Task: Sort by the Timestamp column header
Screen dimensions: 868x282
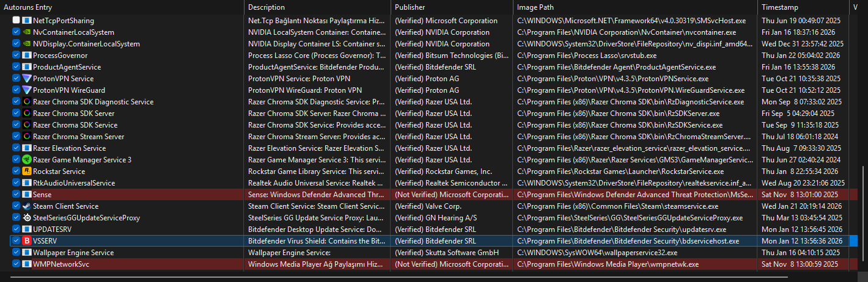Action: coord(803,7)
